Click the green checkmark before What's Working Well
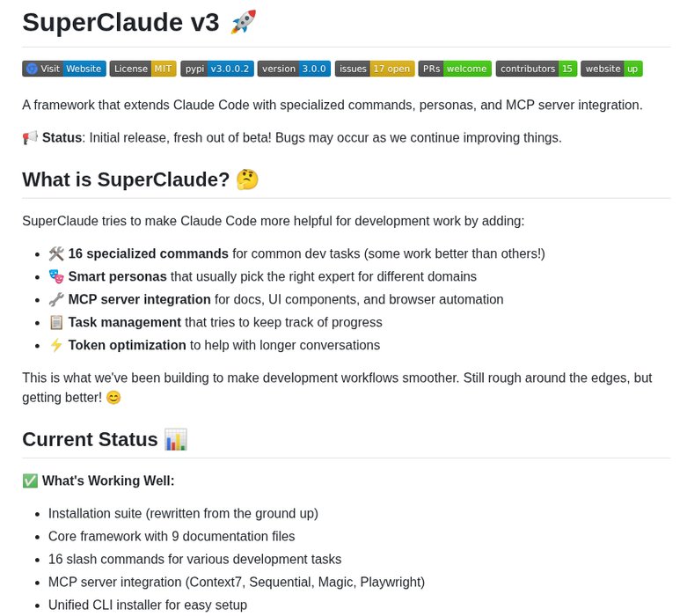The image size is (687, 616). coord(30,480)
